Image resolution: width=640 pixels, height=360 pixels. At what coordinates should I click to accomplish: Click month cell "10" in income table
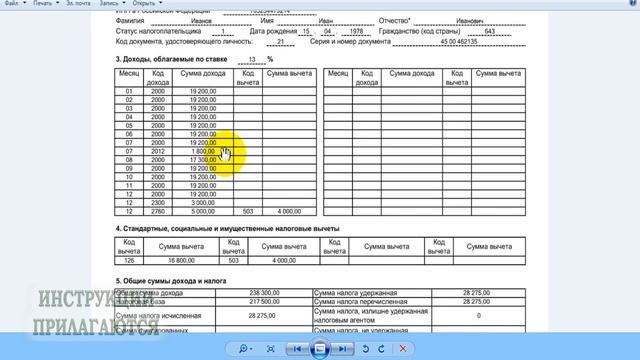click(x=129, y=177)
